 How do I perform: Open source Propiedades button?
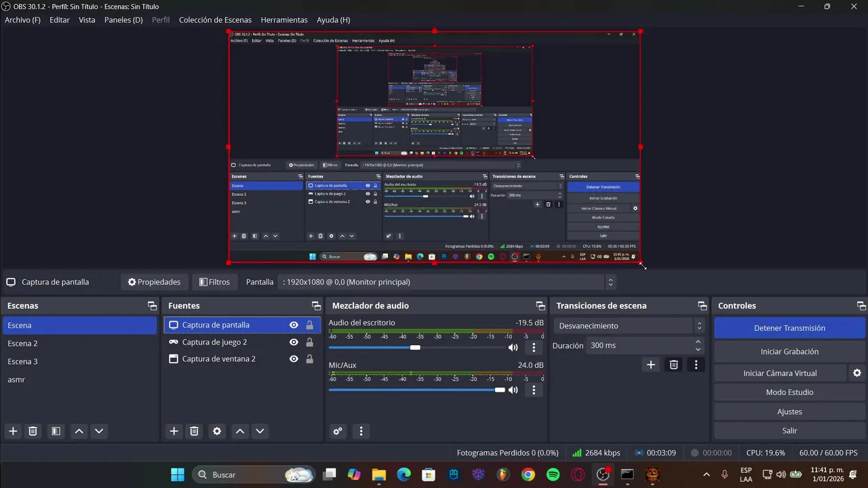(x=154, y=282)
